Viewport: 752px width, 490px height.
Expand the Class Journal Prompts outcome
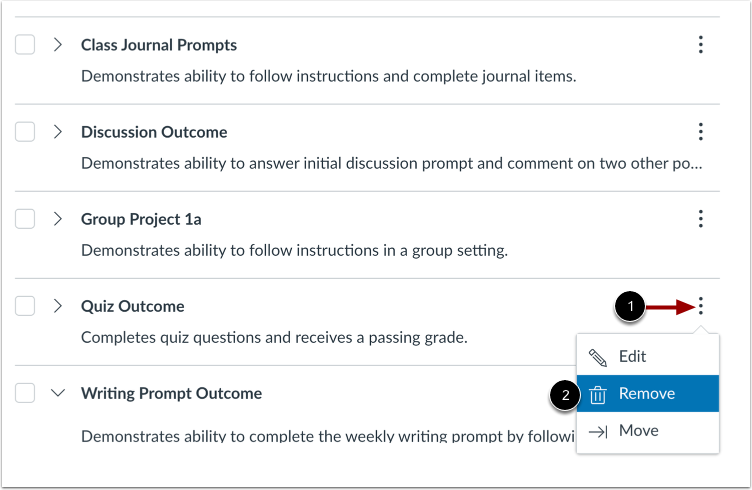pos(57,45)
